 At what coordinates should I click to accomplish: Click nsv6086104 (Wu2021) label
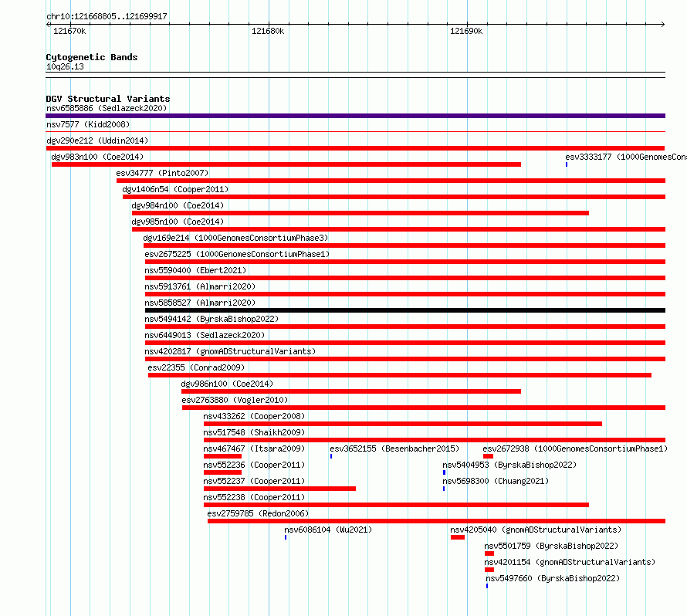pyautogui.click(x=328, y=530)
